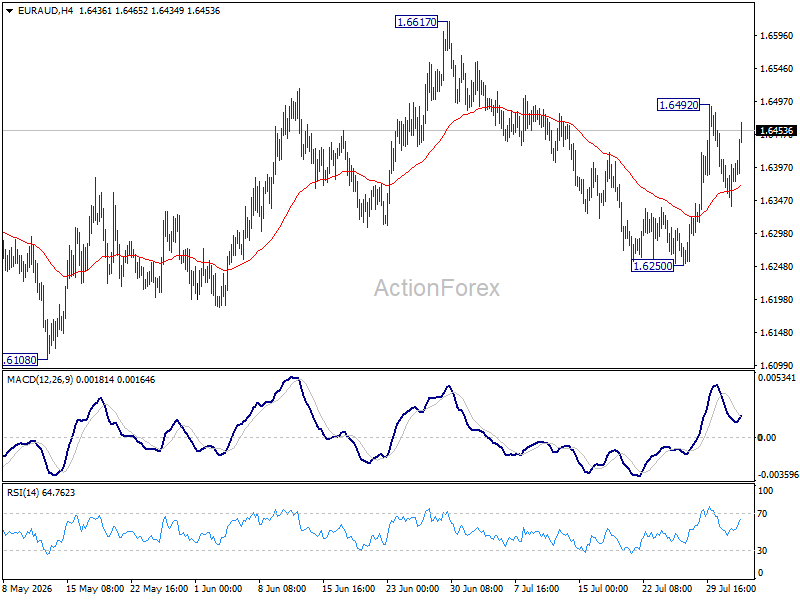
Task: Click the 22 May 16:00 date label
Action: tap(159, 589)
